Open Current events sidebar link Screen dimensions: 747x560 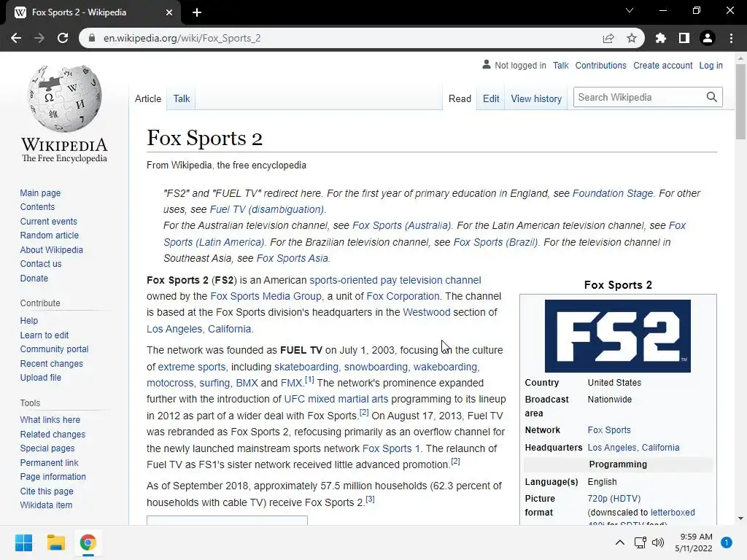[48, 222]
